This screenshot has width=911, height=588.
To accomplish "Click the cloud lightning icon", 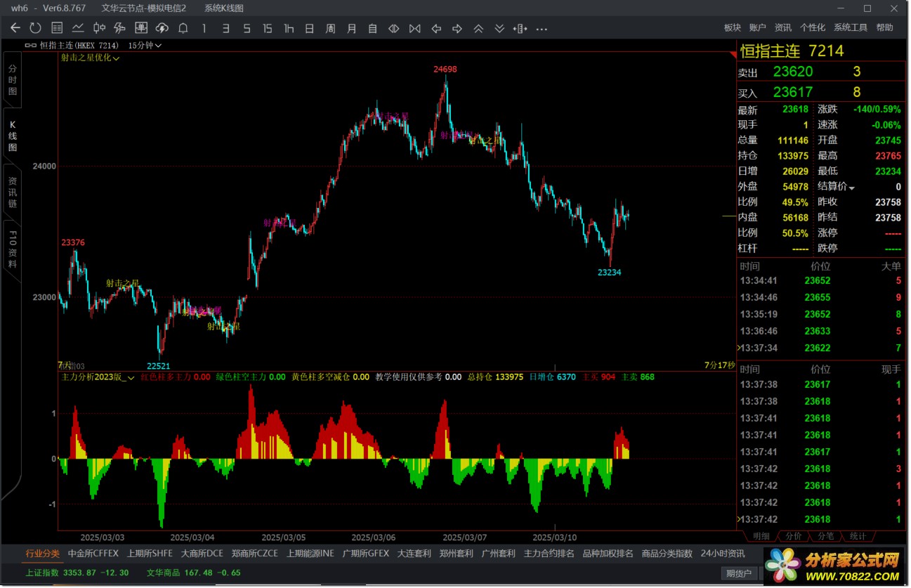I will pos(162,28).
